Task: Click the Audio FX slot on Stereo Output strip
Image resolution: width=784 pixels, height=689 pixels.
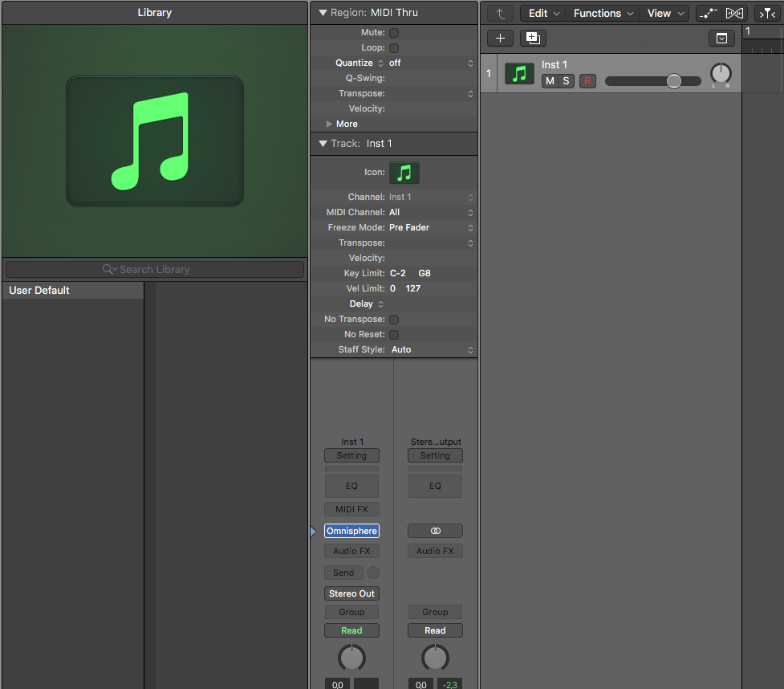Action: pos(435,551)
